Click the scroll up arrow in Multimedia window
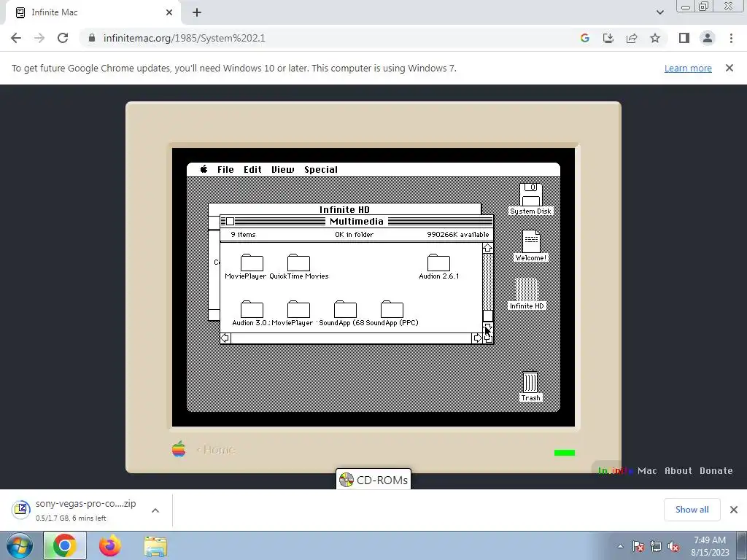This screenshot has width=747, height=560. tap(487, 248)
